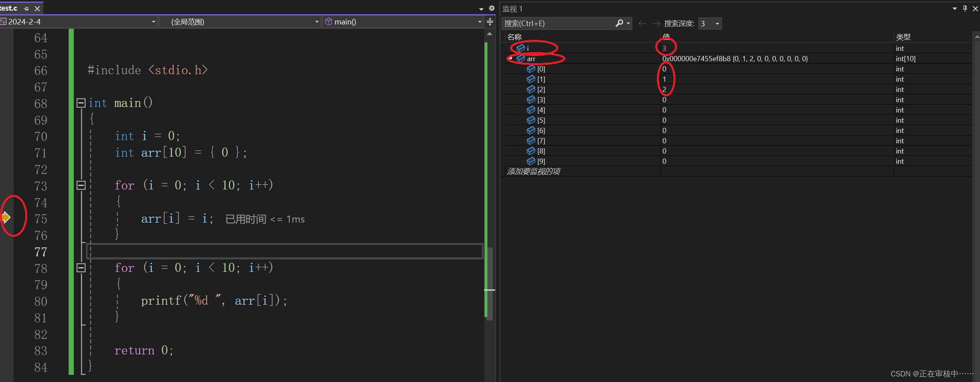Open the 搜索深度 depth dropdown

point(710,23)
